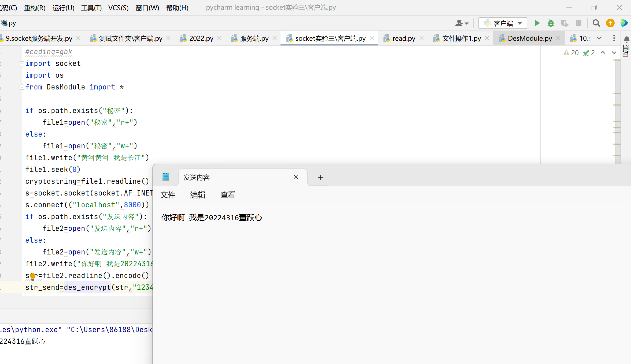The image size is (631, 364).
Task: Start debugging with the bug icon
Action: [551, 23]
